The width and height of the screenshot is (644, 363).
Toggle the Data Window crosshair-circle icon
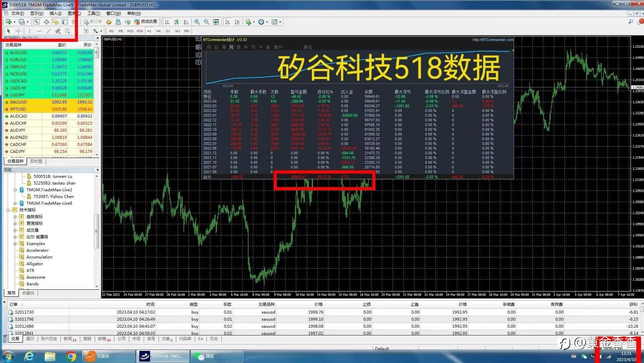pos(46,22)
